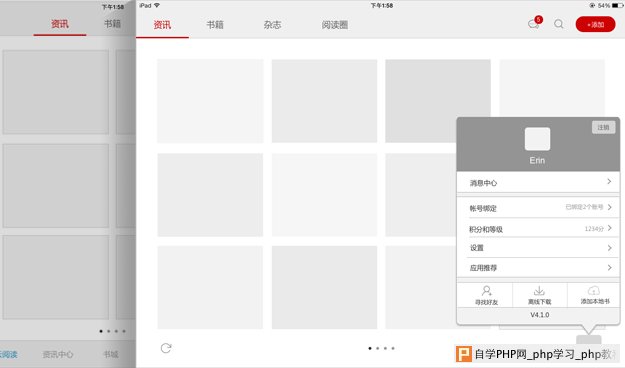Image resolution: width=625 pixels, height=368 pixels.
Task: Open 帐号绑定 label in the popover
Action: [483, 208]
